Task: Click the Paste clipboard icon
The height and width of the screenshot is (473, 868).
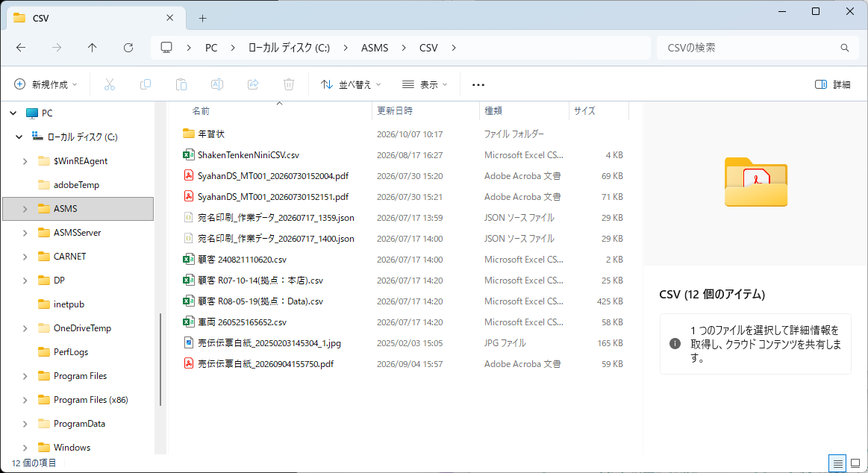Action: 181,84
